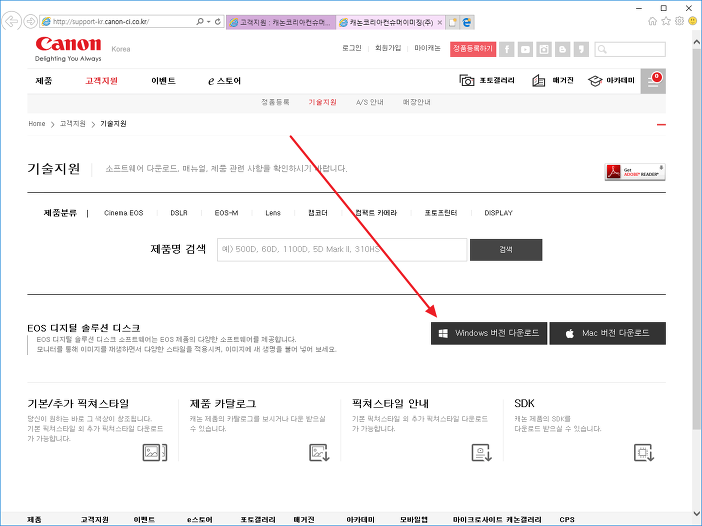Open the browser Tools gear icon
The image size is (702, 526).
click(679, 21)
